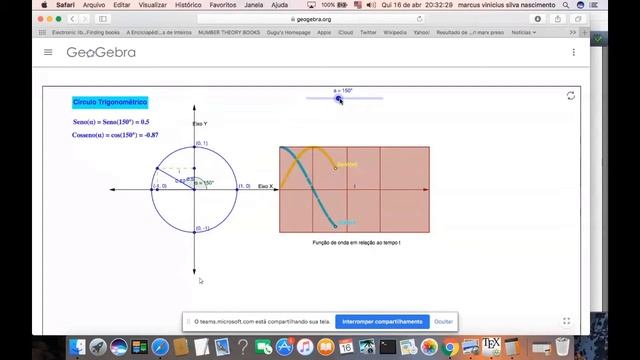Open Finder from the Dock

[77, 347]
